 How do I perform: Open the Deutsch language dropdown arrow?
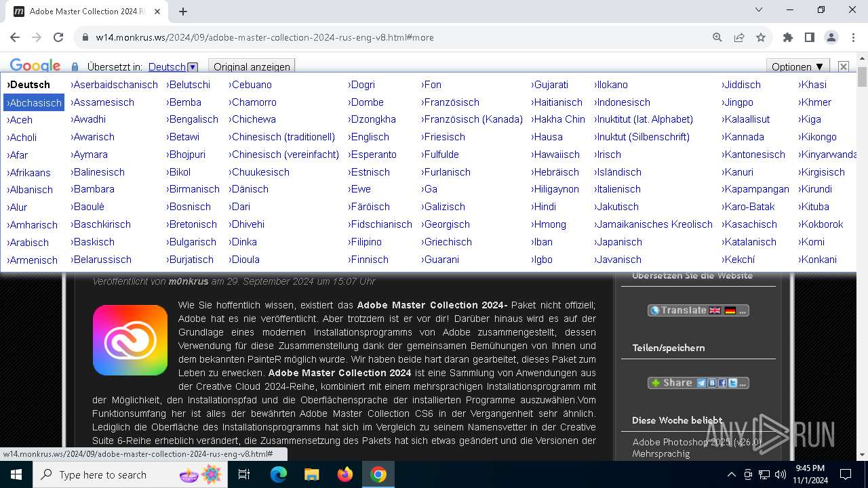193,67
